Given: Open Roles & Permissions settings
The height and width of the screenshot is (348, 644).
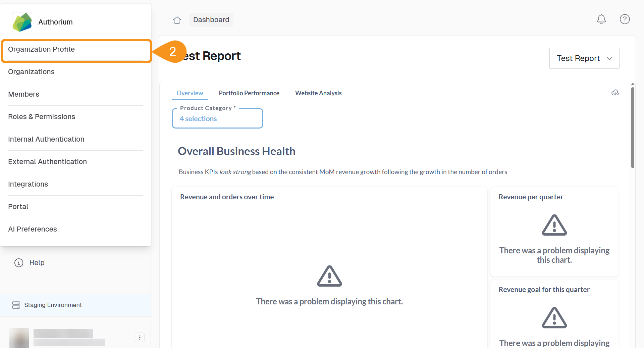Looking at the screenshot, I should [x=41, y=116].
